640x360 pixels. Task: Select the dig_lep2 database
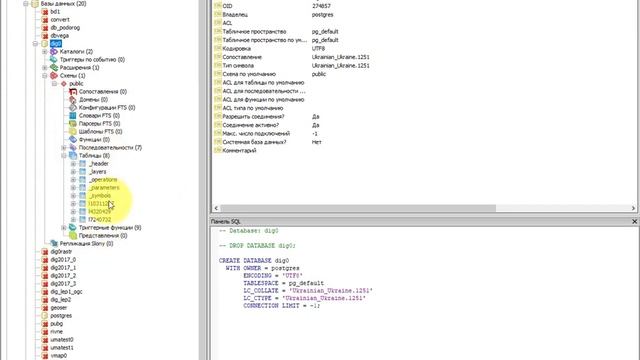(x=60, y=300)
